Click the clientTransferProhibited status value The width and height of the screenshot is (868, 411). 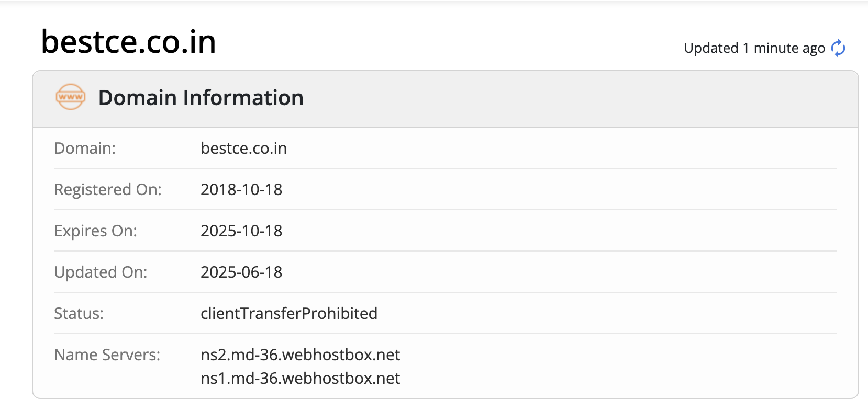pyautogui.click(x=289, y=313)
